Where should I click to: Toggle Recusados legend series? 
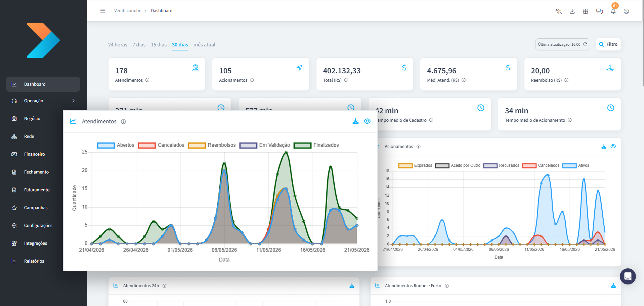tap(501, 165)
